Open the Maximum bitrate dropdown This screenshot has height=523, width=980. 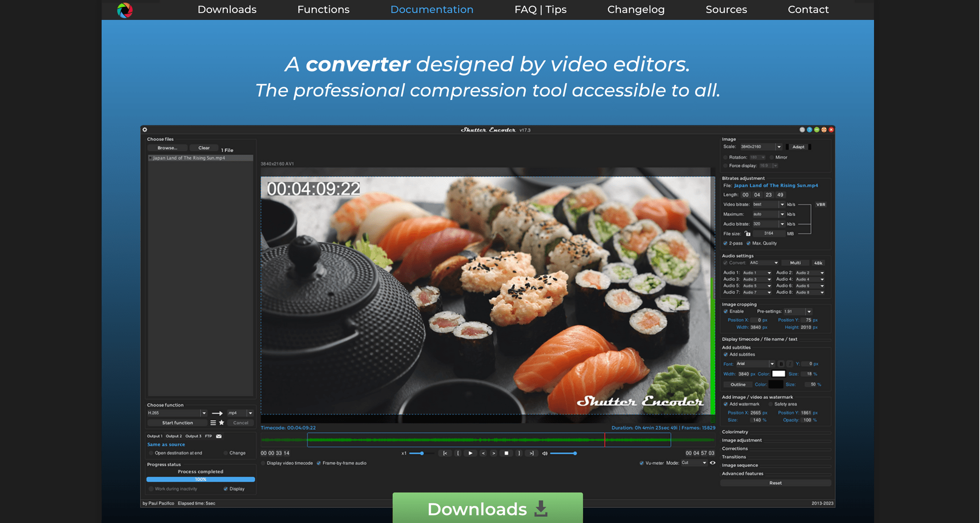(x=769, y=214)
